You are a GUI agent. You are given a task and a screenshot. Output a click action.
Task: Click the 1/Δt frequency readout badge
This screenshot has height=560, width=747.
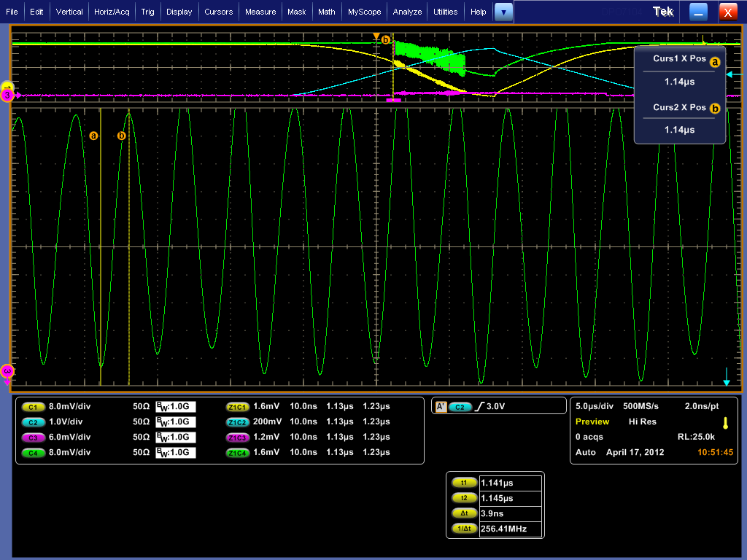point(463,529)
